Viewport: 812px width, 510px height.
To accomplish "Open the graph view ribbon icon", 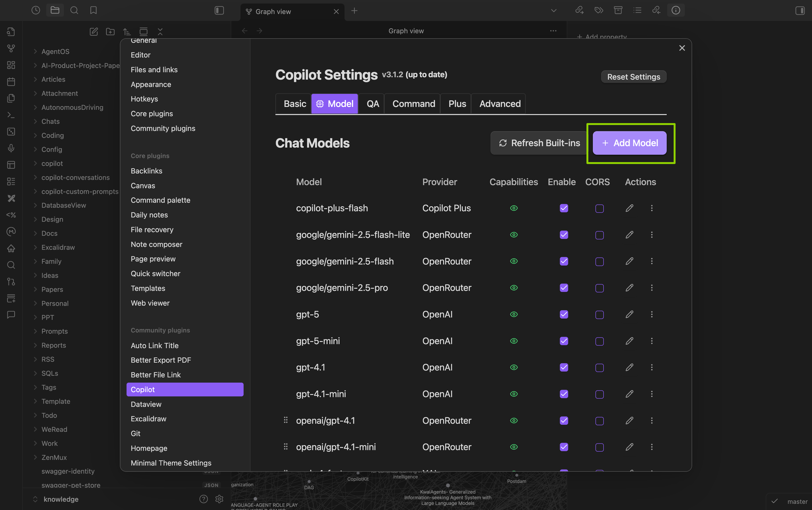I will [11, 48].
